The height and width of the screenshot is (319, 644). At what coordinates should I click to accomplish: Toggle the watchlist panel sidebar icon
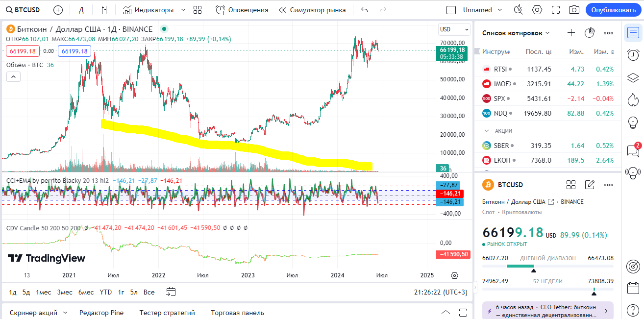[633, 33]
